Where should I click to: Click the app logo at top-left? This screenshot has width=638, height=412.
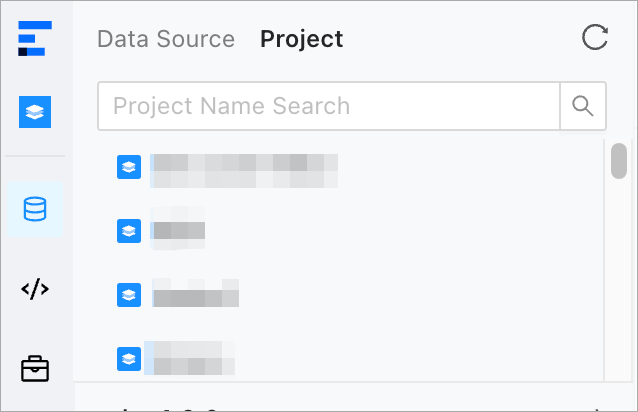coord(35,39)
